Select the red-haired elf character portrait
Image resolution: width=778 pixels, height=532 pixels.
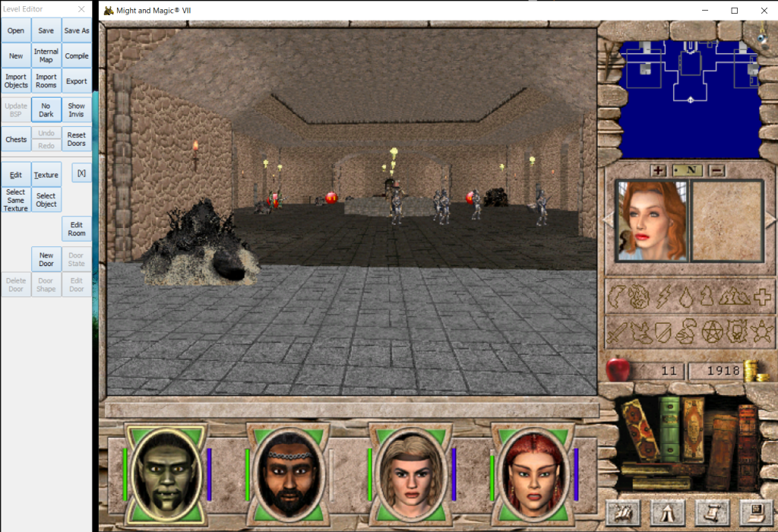point(534,476)
